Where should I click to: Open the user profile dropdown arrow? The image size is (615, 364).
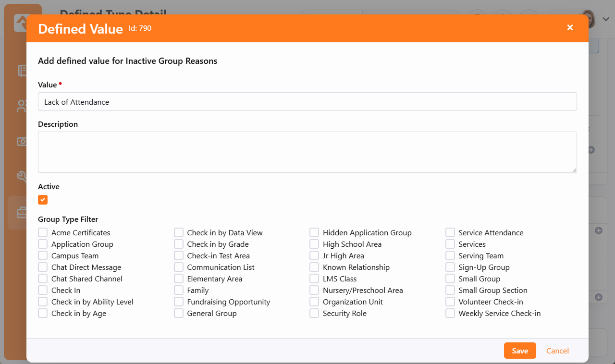click(606, 19)
